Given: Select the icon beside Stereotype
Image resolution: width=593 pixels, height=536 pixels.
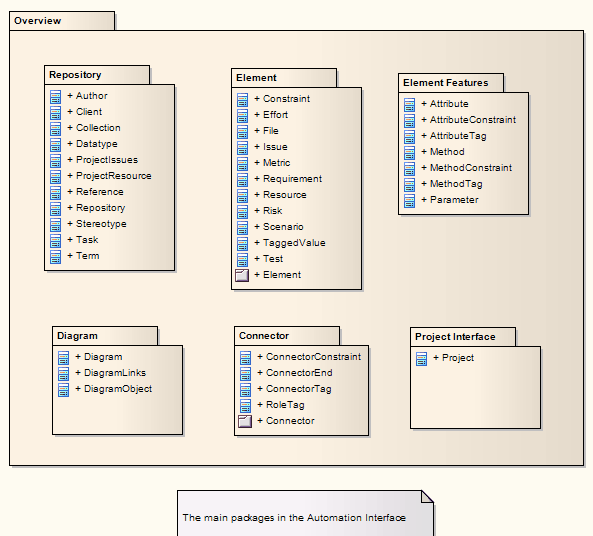Looking at the screenshot, I should coord(56,224).
